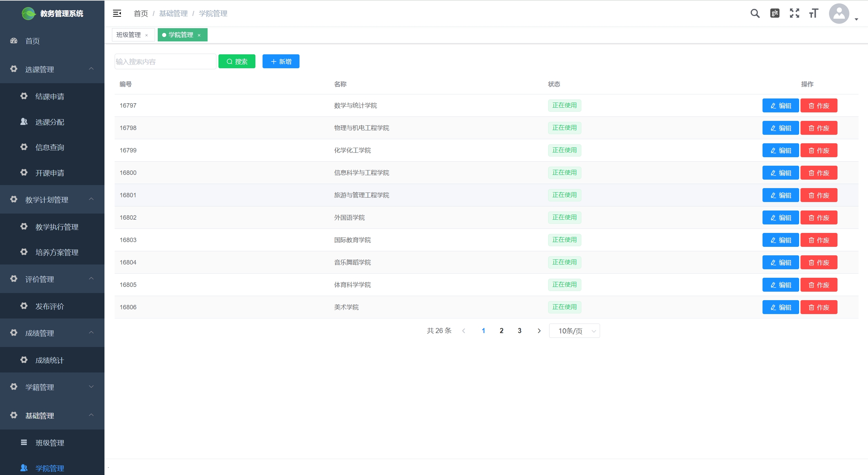Collapse sidebar using hamburger icon
The image size is (868, 475).
point(117,13)
